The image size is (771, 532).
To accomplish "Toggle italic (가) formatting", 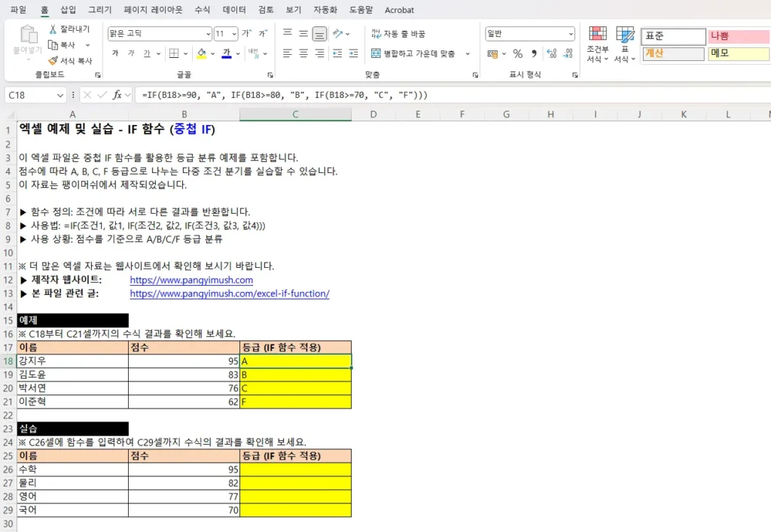I will click(x=131, y=53).
